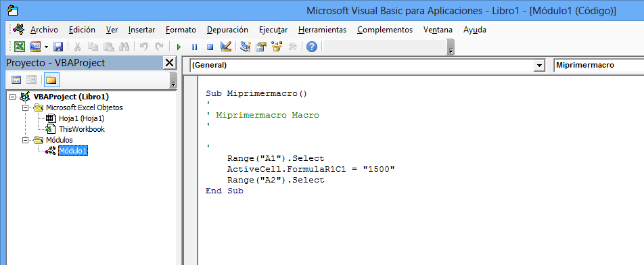Open Visual Basic Help icon
644x265 pixels.
[x=312, y=47]
